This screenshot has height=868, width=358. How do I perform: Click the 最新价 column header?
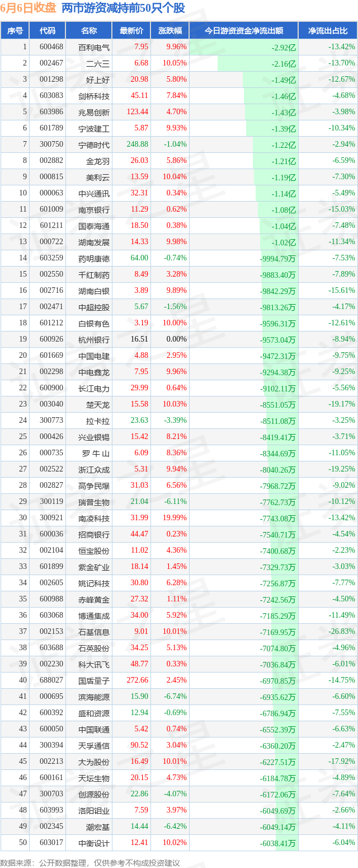[x=131, y=31]
